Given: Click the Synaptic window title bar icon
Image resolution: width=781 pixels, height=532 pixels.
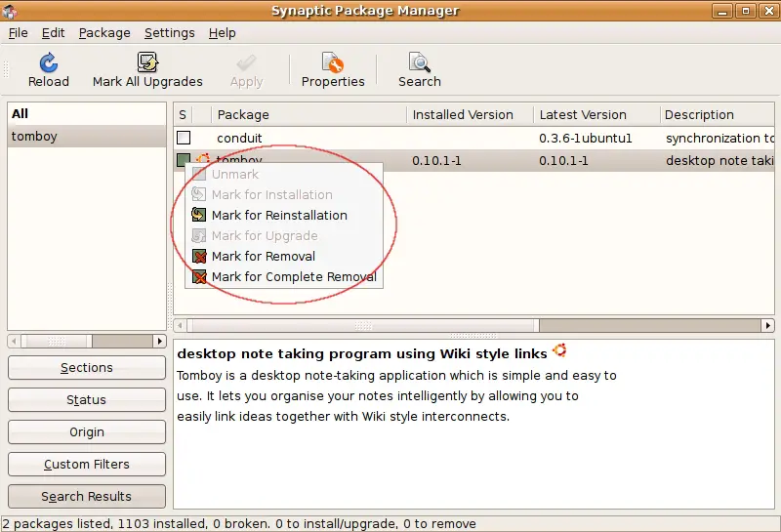Looking at the screenshot, I should pyautogui.click(x=9, y=11).
